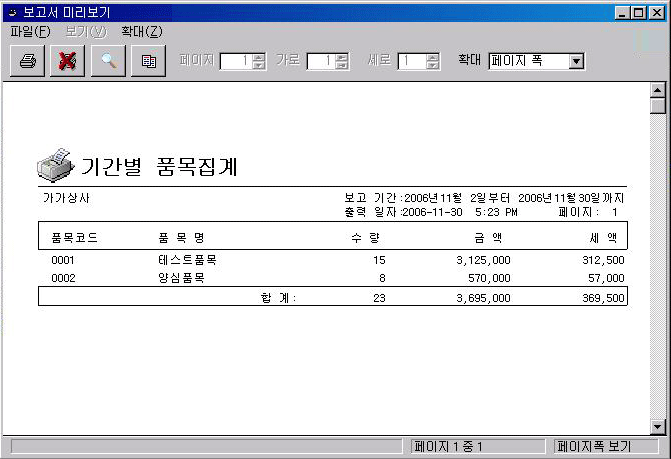Click quantity value 8 in row 0002
671x459 pixels.
tap(382, 278)
